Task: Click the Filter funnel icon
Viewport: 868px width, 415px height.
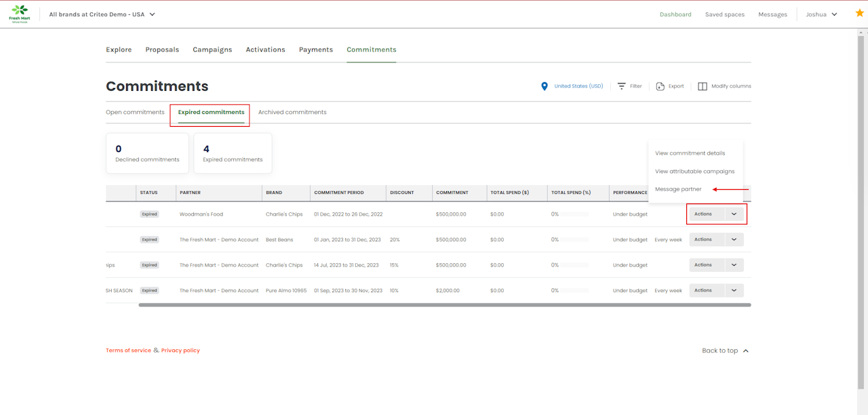Action: (621, 87)
